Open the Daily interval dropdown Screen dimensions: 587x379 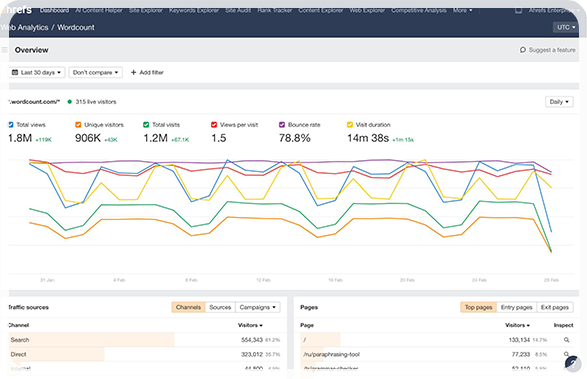click(559, 101)
